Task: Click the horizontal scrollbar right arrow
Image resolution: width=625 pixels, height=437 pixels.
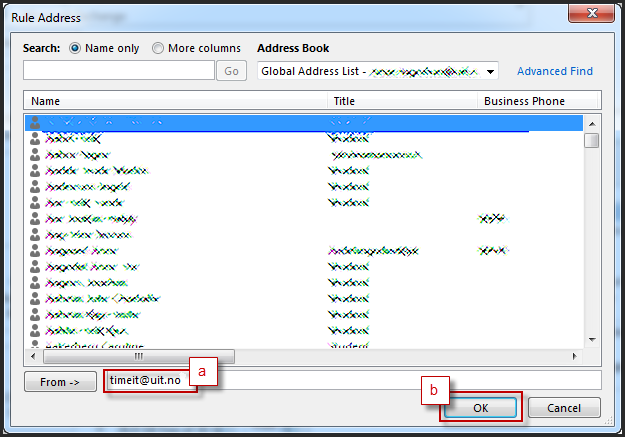Action: 576,355
